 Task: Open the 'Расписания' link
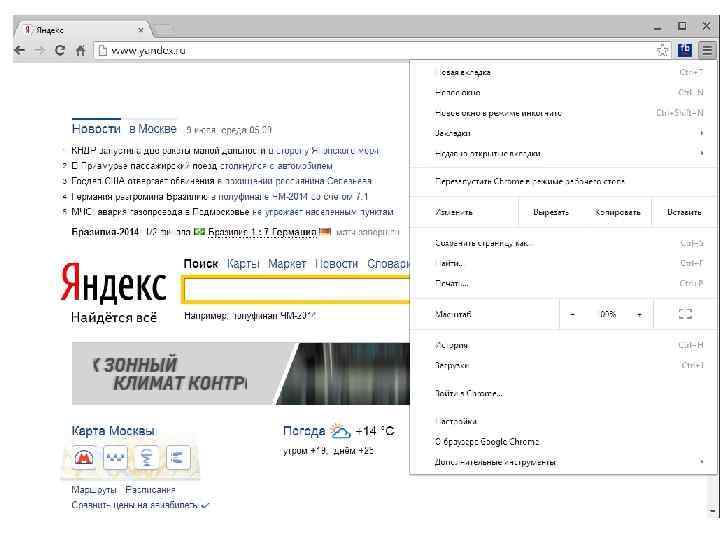(x=150, y=490)
